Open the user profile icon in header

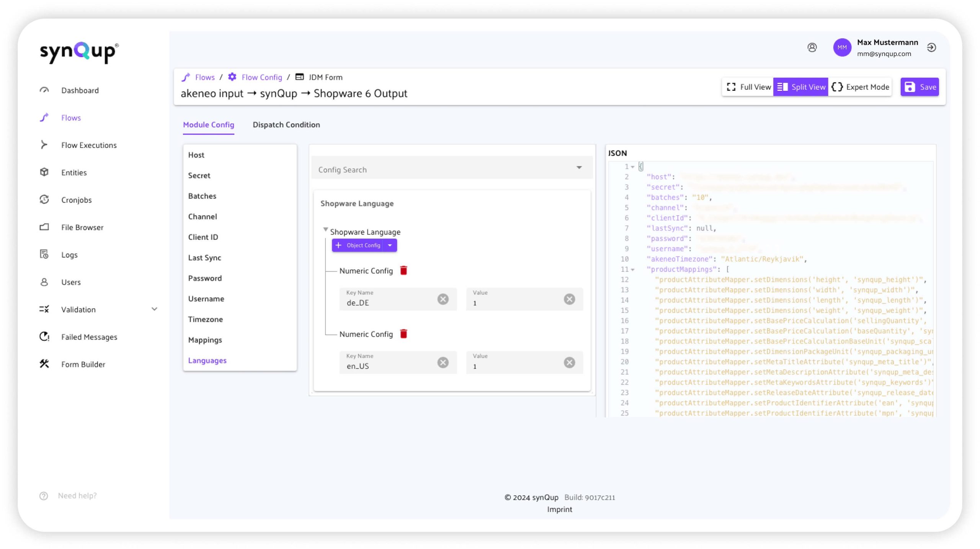click(812, 47)
